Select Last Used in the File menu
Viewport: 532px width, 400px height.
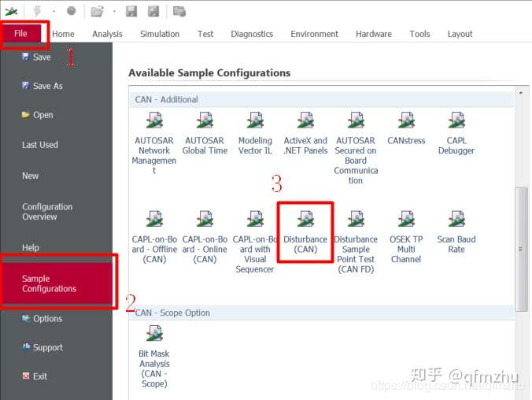40,145
